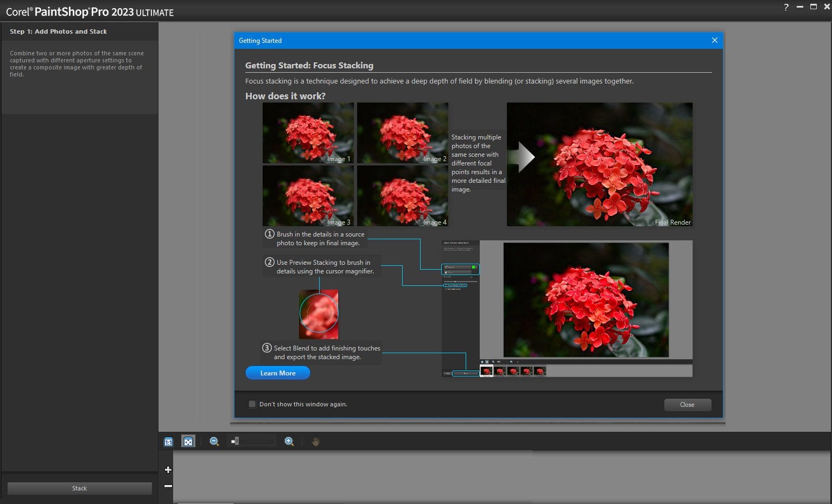The height and width of the screenshot is (504, 832).
Task: Open the Learn More page
Action: (277, 373)
